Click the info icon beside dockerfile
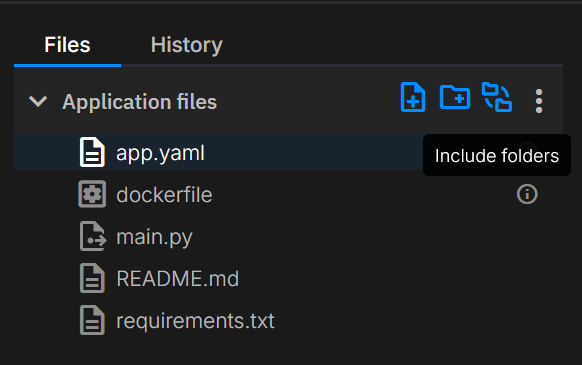 (x=527, y=194)
